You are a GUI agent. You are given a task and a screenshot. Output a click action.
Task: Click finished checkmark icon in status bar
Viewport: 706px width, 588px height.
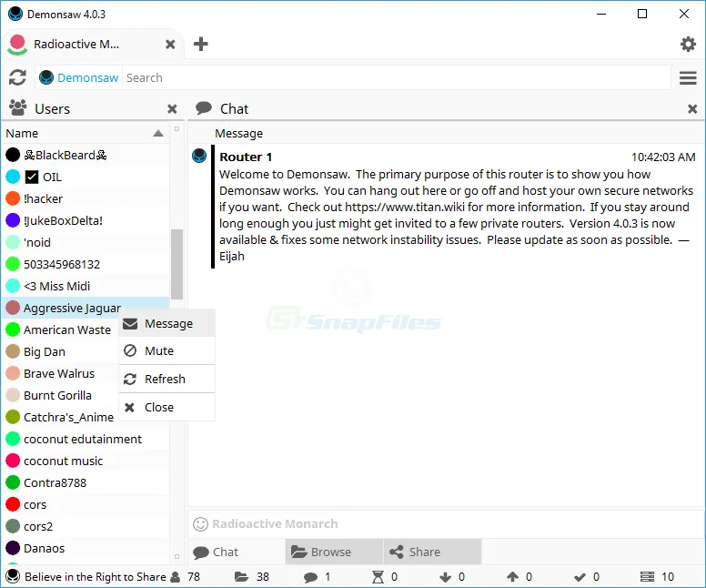coord(580,577)
